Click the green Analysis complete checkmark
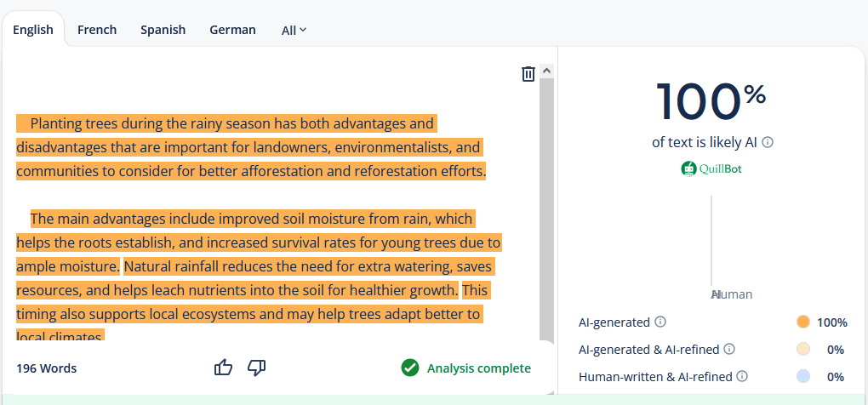Image resolution: width=868 pixels, height=405 pixels. [409, 368]
